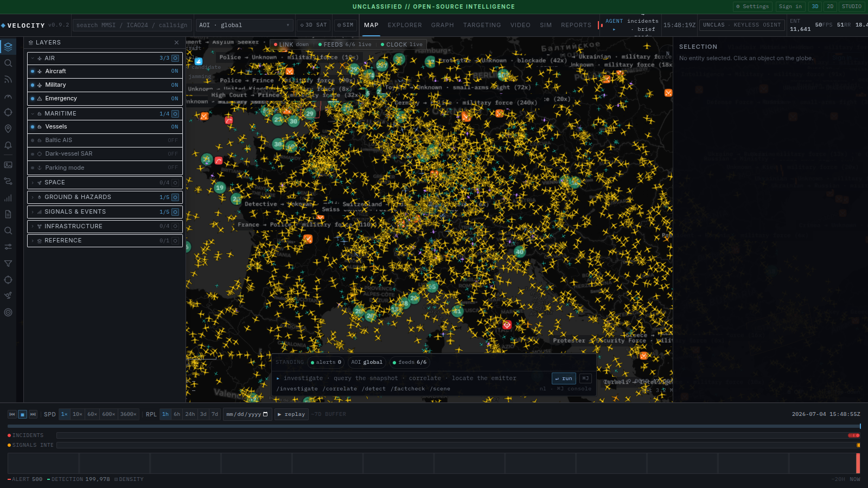Switch to the VIDEO tab
The width and height of the screenshot is (868, 488).
pos(520,25)
